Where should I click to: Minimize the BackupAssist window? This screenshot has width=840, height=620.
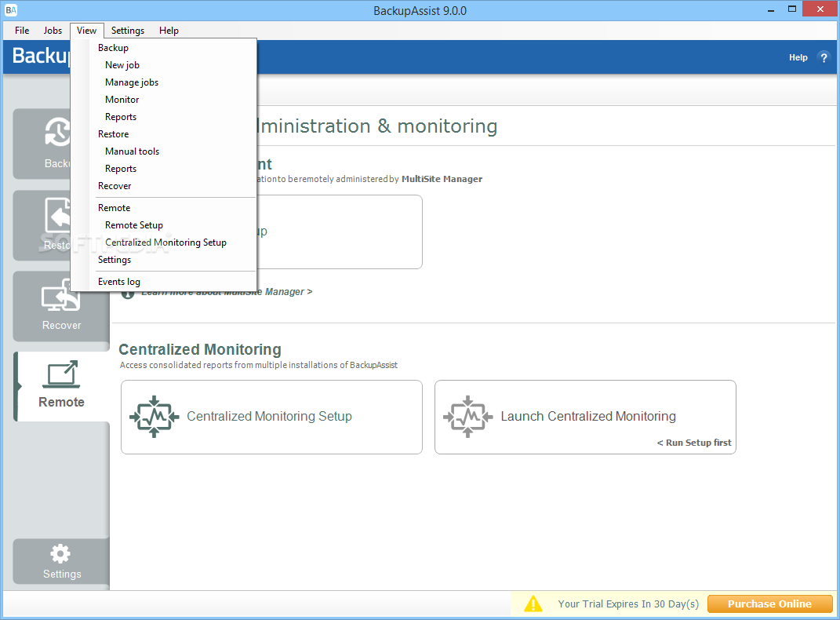771,9
